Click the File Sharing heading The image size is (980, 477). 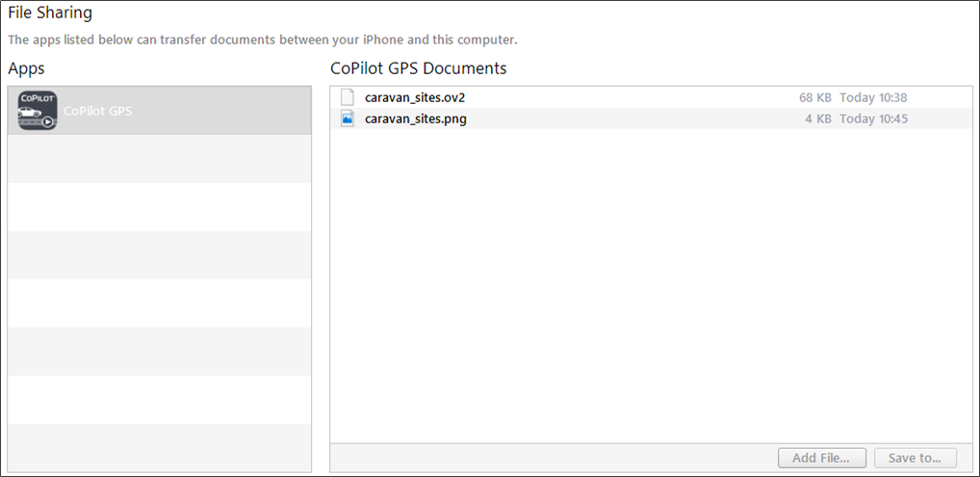click(x=50, y=13)
